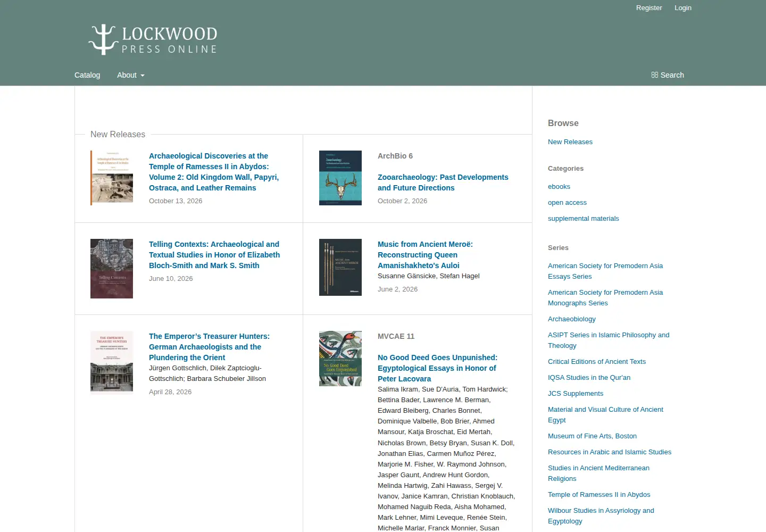
Task: Click authors Susanne Gänsicke, Stefan Hagel
Action: tap(429, 276)
